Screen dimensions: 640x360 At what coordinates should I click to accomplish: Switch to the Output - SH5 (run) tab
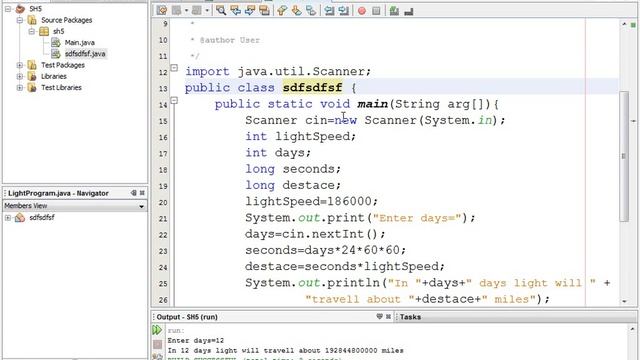[x=187, y=317]
